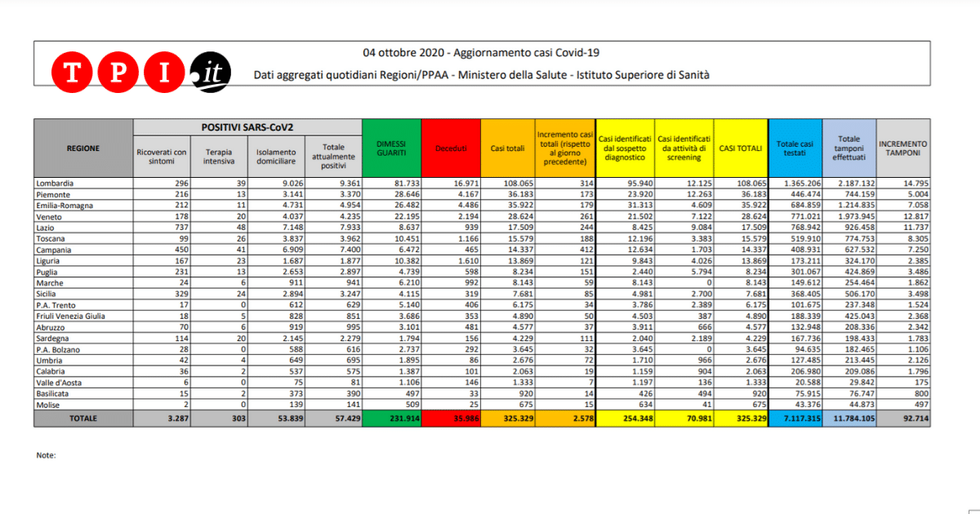Click the orange "Casi totali" column header
This screenshot has width=980, height=514.
pos(507,148)
